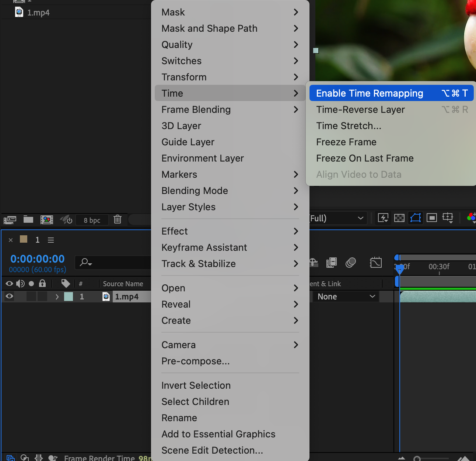
Task: Open the Fast Previews options icon
Action: tap(383, 218)
